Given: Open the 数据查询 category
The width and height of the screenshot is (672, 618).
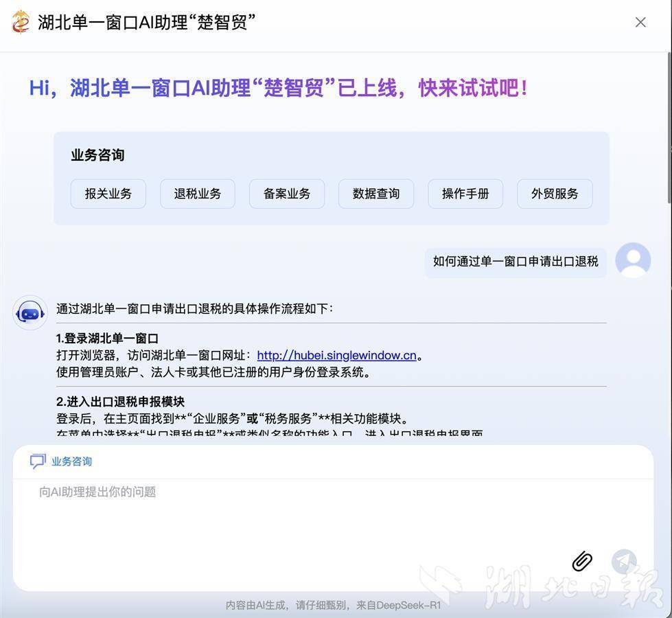Looking at the screenshot, I should point(376,194).
